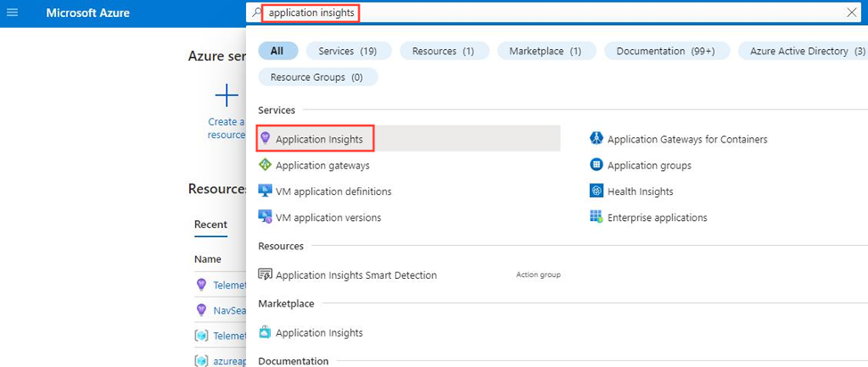868x367 pixels.
Task: Click the Smart Detection action group icon
Action: tap(266, 274)
